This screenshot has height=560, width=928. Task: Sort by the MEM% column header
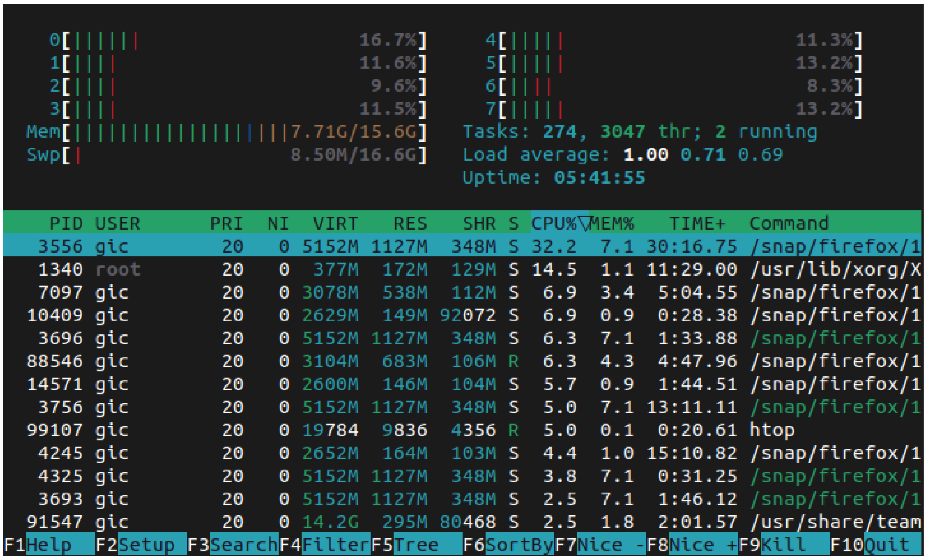click(612, 224)
